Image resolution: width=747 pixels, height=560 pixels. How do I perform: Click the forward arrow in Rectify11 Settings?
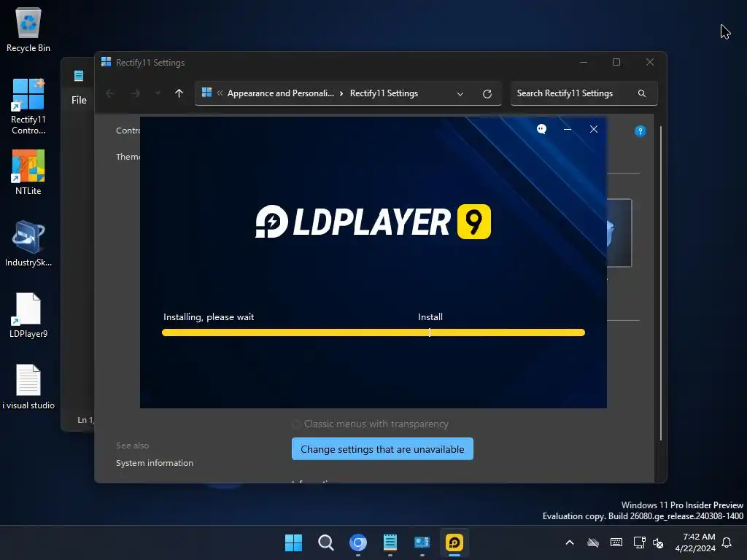point(136,93)
